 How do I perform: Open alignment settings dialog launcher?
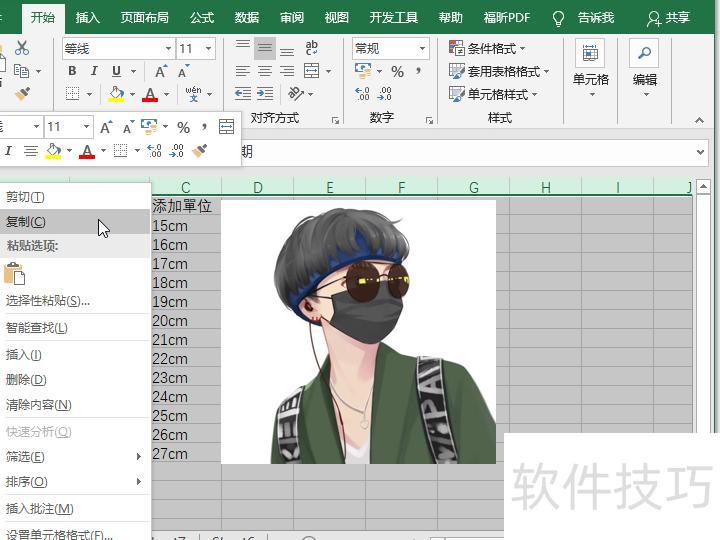[336, 120]
